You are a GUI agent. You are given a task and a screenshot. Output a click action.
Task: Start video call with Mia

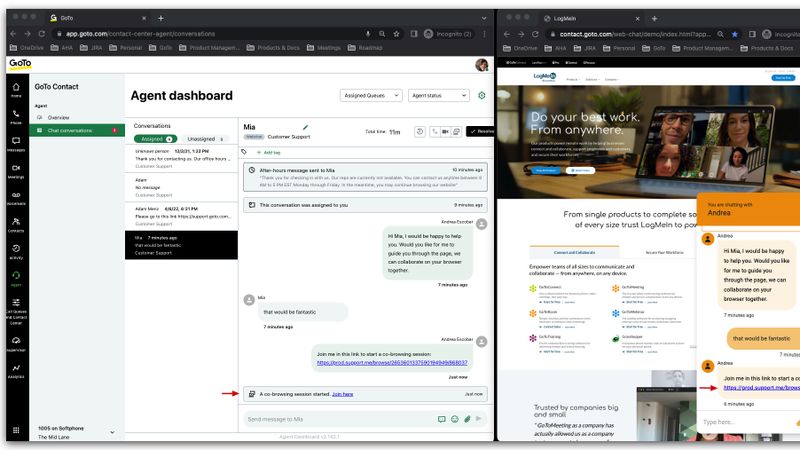click(445, 132)
